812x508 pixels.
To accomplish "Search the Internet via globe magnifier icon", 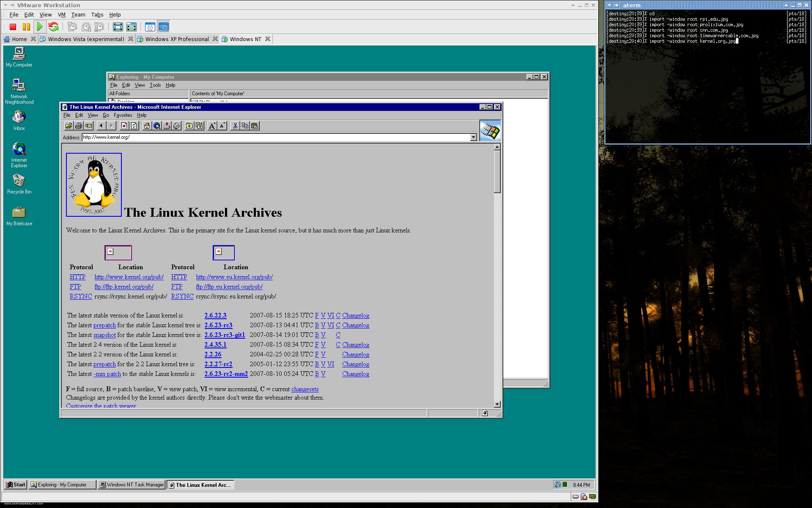I will coord(157,126).
